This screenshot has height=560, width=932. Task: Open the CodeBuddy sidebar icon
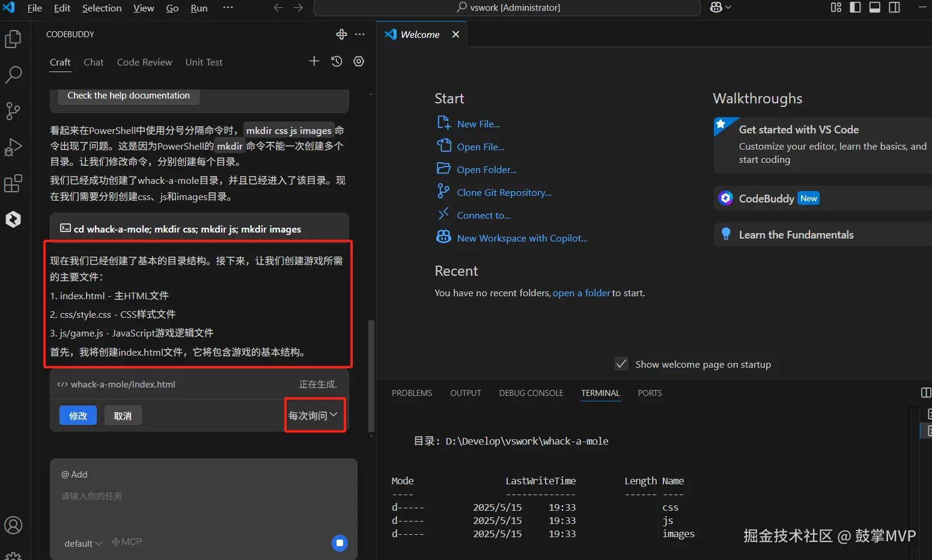13,219
